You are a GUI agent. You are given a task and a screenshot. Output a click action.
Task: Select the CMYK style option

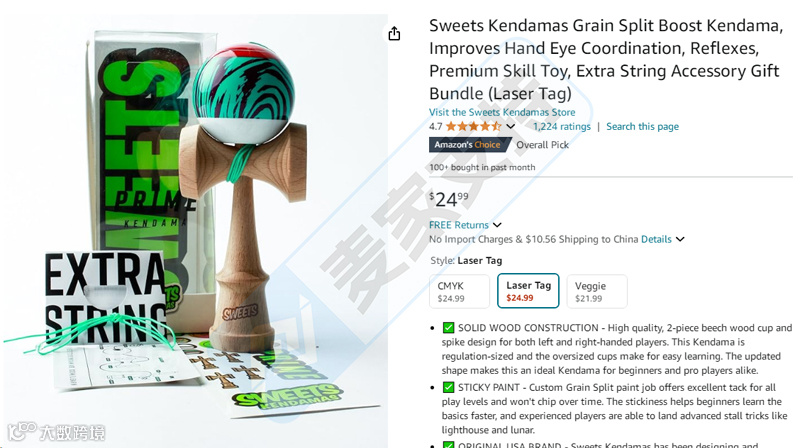(x=459, y=291)
